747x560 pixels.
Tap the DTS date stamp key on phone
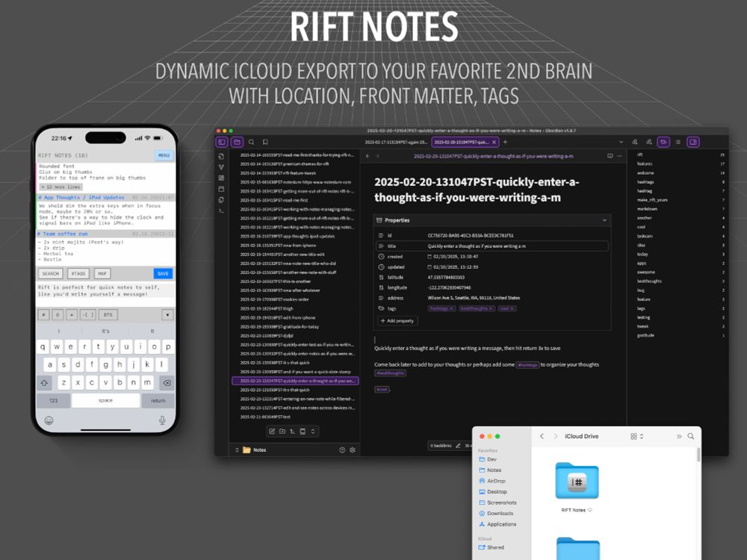click(x=108, y=315)
